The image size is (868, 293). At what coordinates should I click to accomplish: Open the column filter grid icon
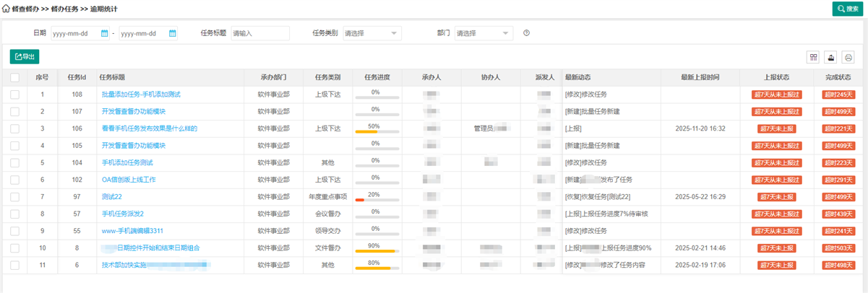[814, 57]
